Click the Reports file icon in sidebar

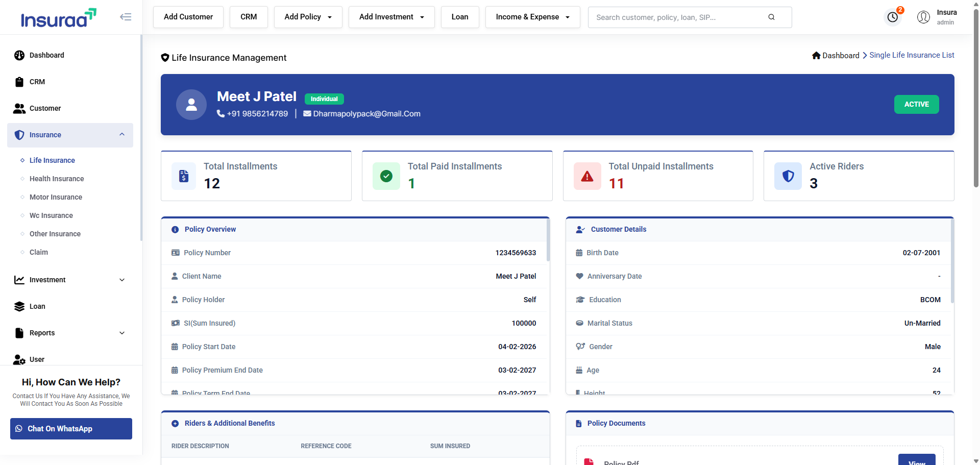coord(19,333)
